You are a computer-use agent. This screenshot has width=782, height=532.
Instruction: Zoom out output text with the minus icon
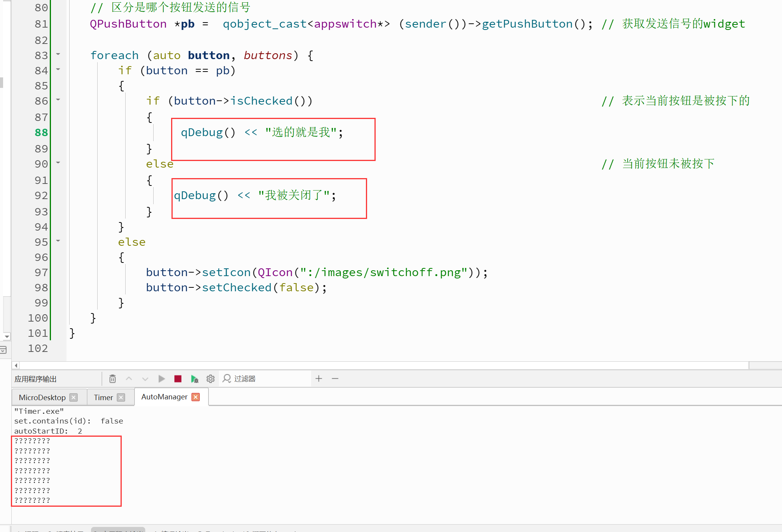(x=335, y=378)
